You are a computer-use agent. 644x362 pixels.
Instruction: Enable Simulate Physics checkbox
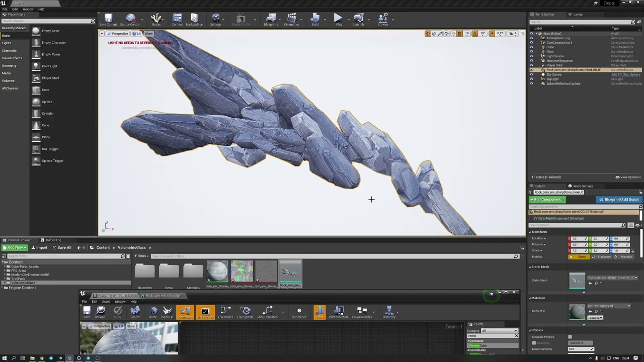coord(570,337)
